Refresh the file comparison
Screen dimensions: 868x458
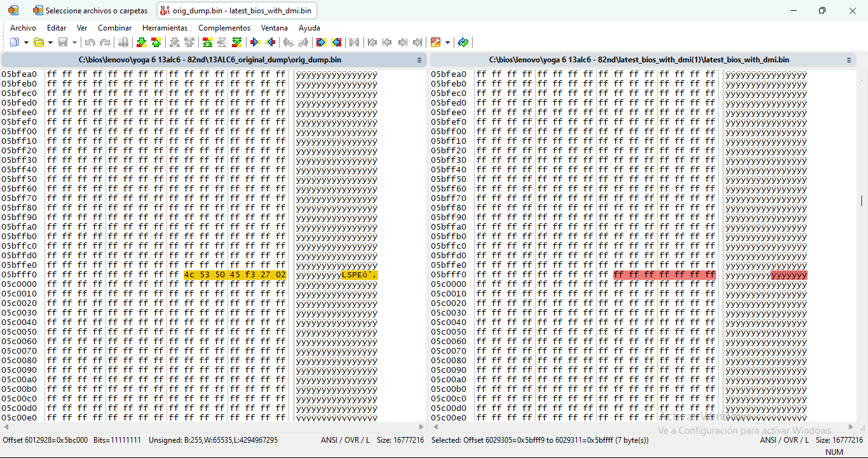click(x=463, y=43)
